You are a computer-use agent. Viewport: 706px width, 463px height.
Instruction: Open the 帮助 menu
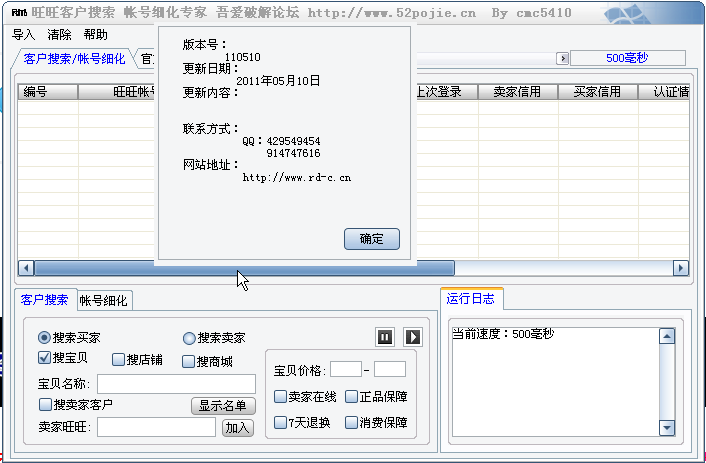point(95,35)
